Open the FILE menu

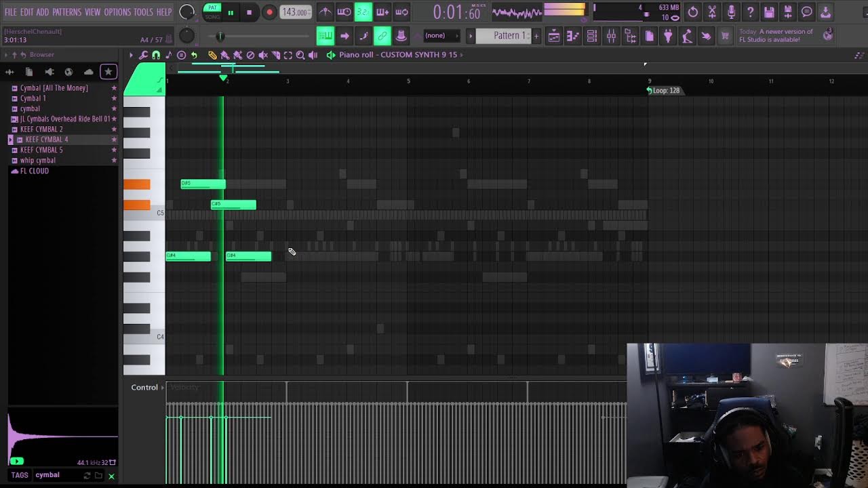[x=11, y=12]
